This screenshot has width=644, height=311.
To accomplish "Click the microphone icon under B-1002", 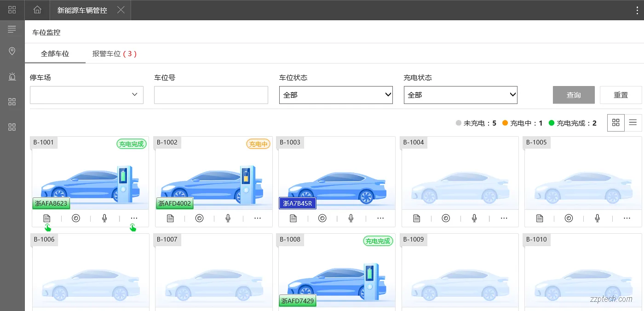I will point(227,218).
